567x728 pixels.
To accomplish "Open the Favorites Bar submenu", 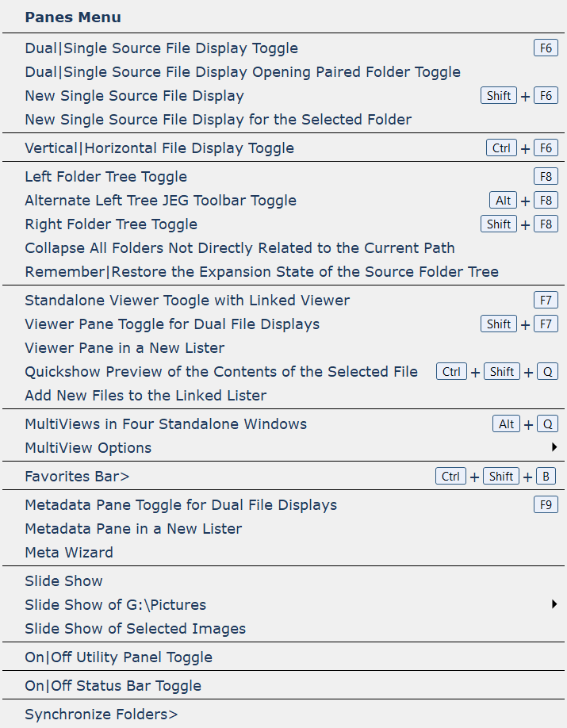I will (x=77, y=477).
